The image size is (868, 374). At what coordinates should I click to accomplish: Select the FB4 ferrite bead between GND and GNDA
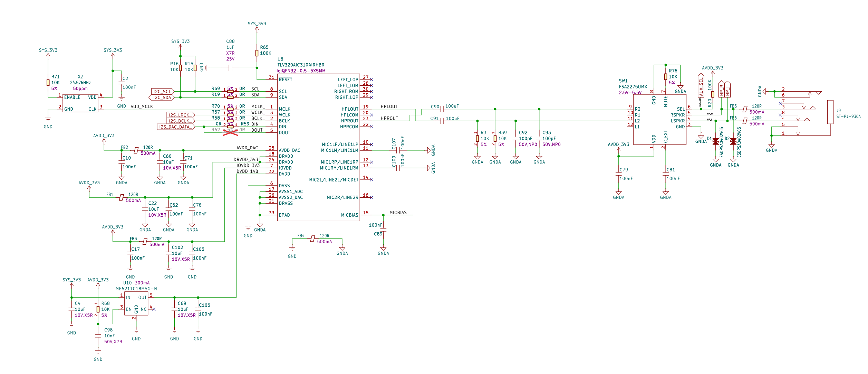click(312, 239)
